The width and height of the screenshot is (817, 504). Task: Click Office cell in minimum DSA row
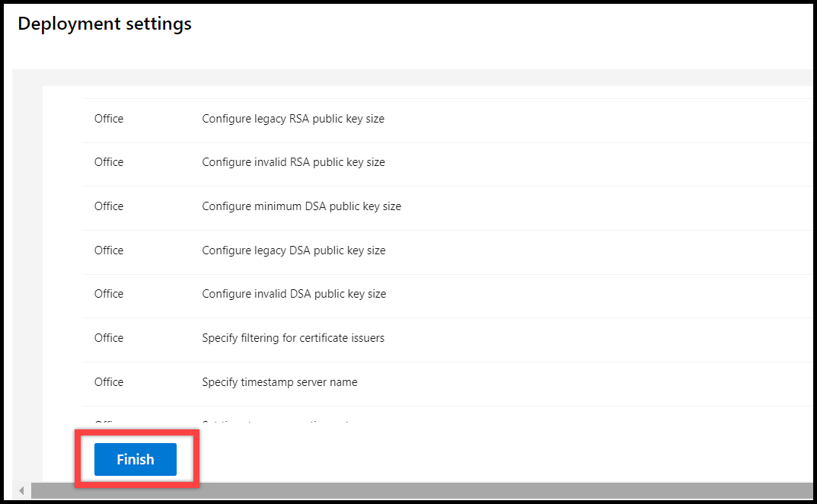109,206
